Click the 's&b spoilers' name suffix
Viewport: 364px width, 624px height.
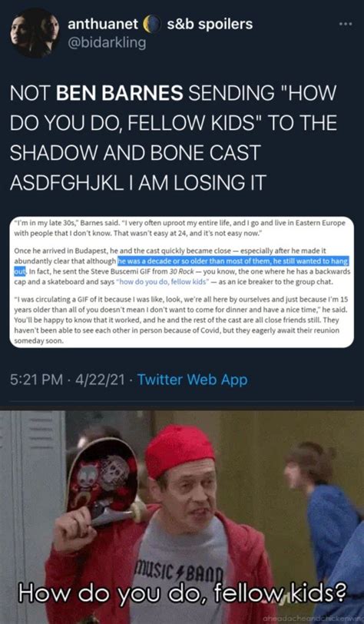point(210,24)
